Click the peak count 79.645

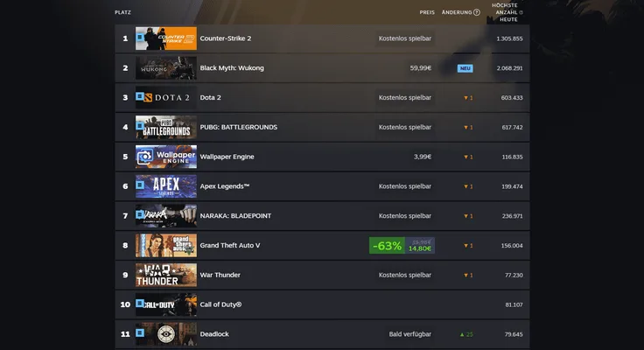(514, 334)
